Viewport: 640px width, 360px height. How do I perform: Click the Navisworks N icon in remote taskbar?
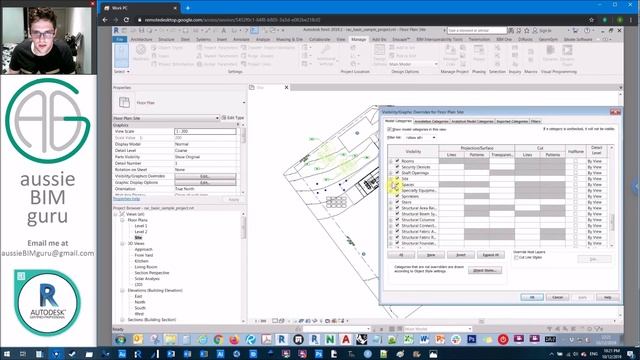point(330,339)
